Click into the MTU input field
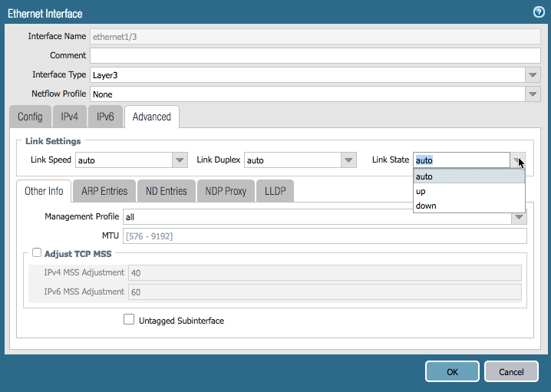 click(x=325, y=236)
